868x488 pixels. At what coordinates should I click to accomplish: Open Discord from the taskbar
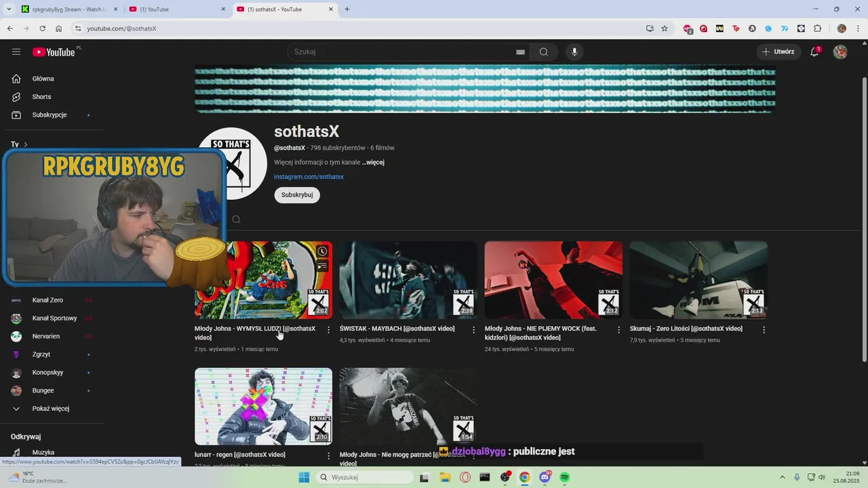tap(545, 477)
